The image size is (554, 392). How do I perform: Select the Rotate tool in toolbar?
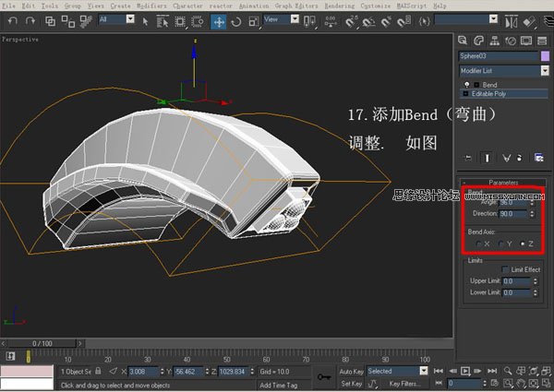coord(236,19)
